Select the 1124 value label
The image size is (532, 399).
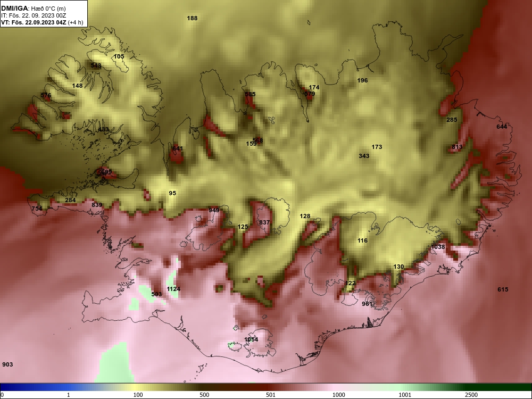(173, 289)
